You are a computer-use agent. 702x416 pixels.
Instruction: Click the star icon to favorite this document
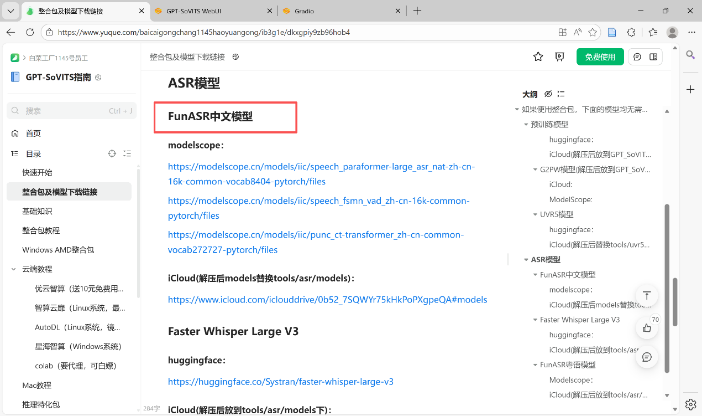(538, 57)
